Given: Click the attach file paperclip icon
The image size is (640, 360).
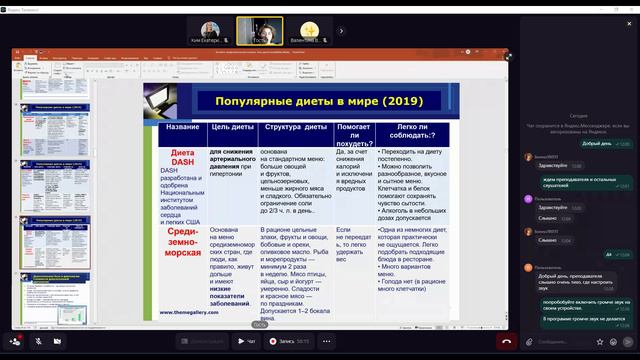Looking at the screenshot, I should tap(529, 342).
